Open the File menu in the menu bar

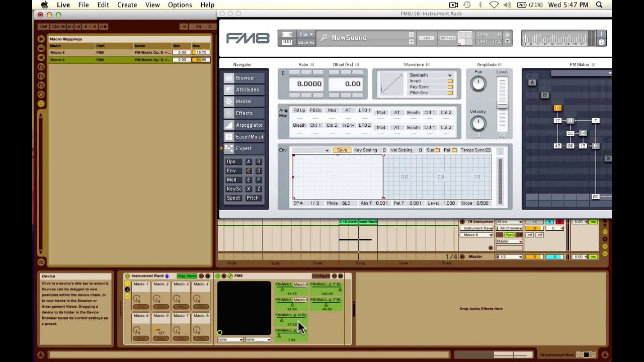(84, 5)
